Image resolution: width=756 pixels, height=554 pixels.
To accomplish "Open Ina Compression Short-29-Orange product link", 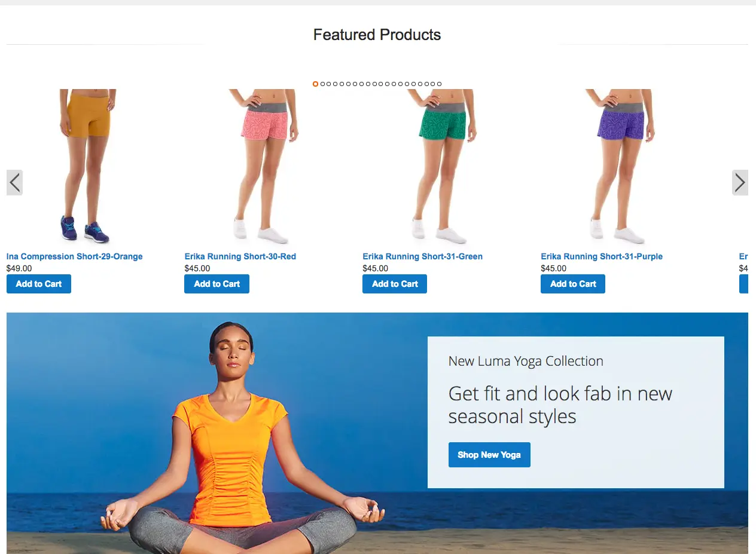I will (75, 256).
